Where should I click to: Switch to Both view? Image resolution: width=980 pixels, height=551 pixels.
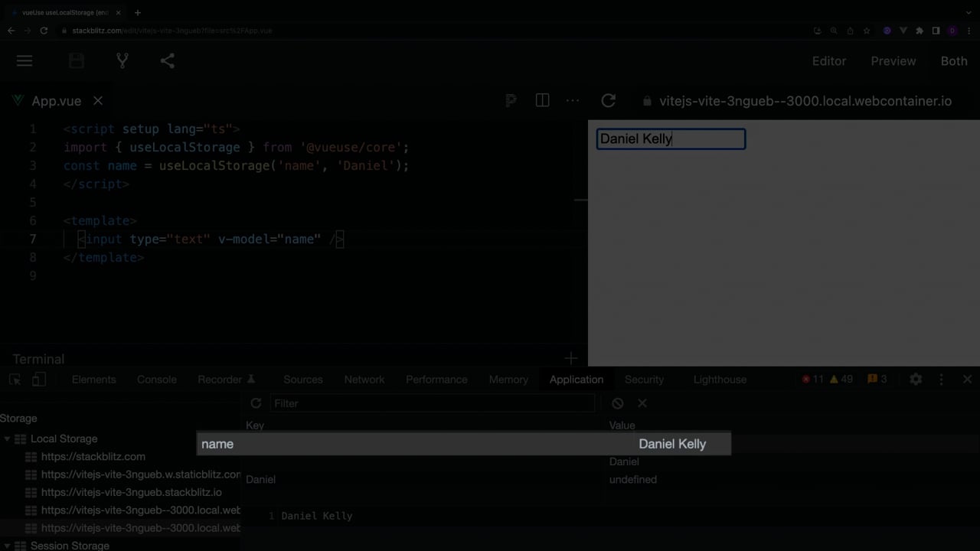[x=954, y=61]
